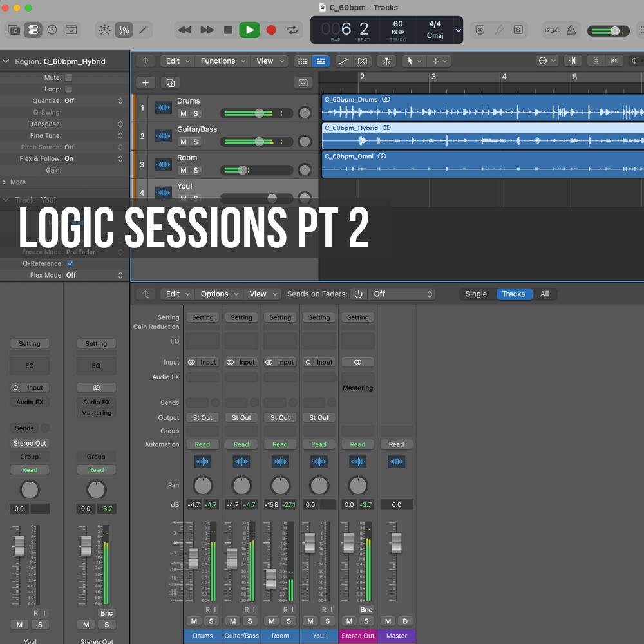Open Mastering plug-in on Stereo Out
The image size is (644, 644).
[x=357, y=388]
